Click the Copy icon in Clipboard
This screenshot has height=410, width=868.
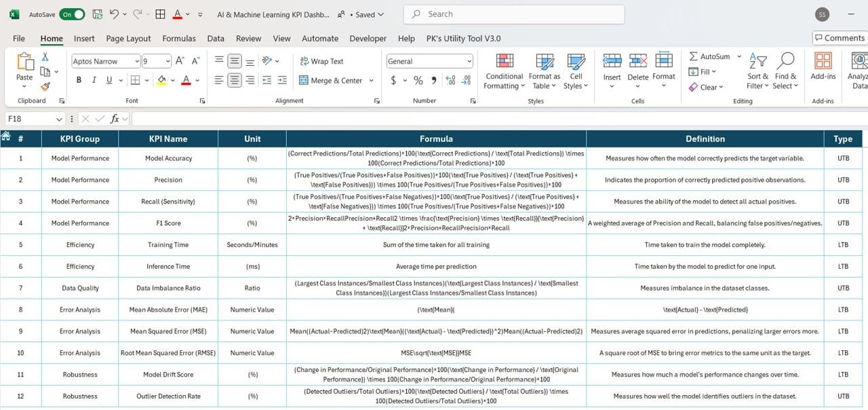pos(45,71)
